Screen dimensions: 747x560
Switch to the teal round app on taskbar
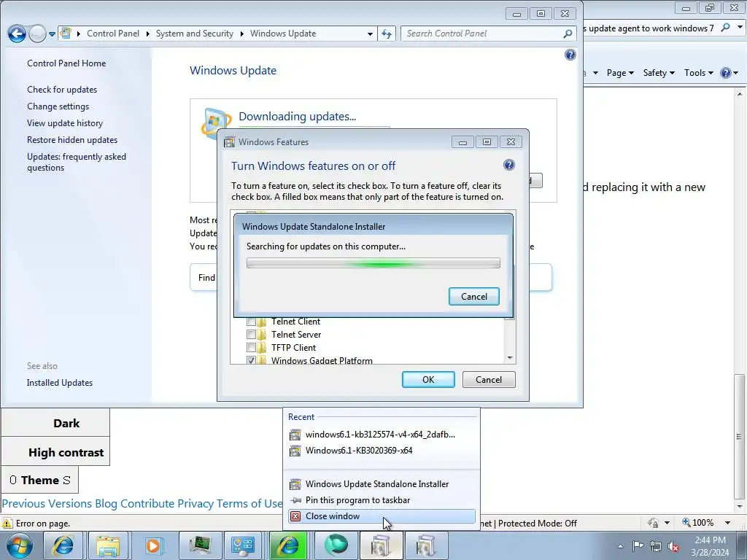pos(336,545)
